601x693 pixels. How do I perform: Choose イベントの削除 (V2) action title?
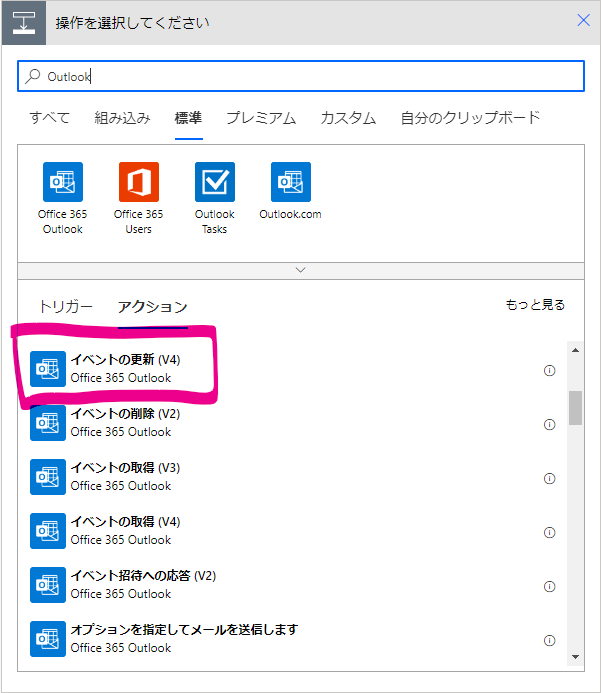pos(126,414)
